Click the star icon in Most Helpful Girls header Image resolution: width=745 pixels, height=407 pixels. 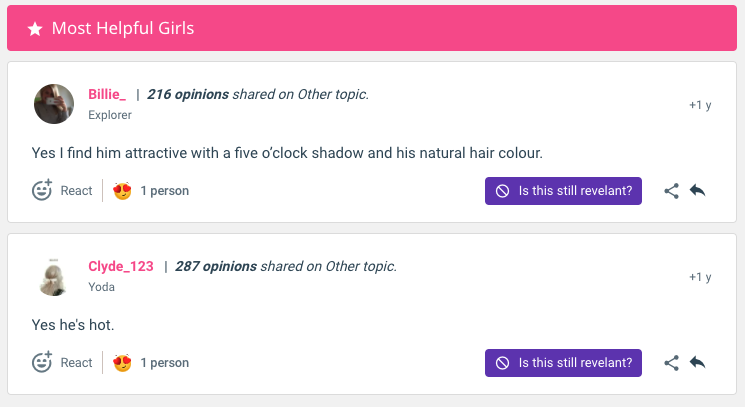[x=35, y=29]
